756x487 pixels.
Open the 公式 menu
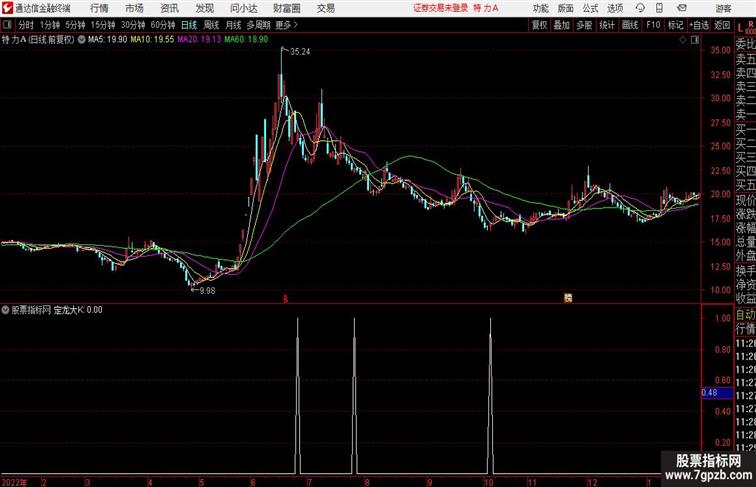590,8
